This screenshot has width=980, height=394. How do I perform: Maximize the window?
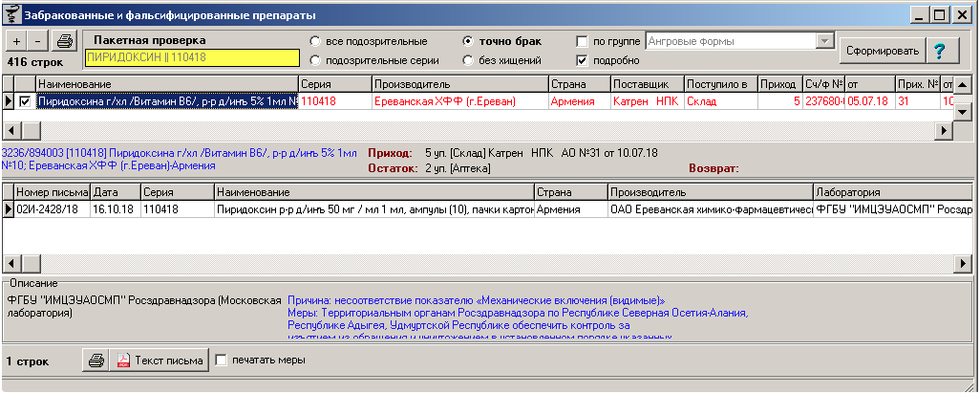tap(939, 15)
